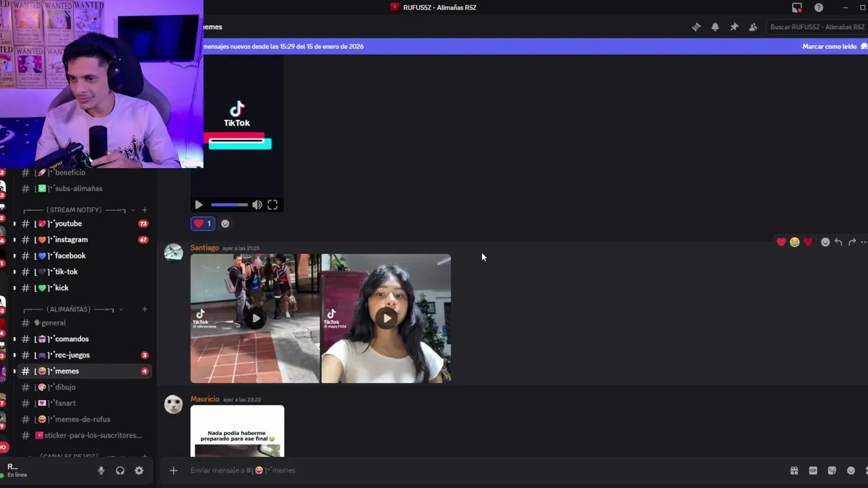
Task: Toggle the heart reaction with count 1
Action: click(203, 224)
